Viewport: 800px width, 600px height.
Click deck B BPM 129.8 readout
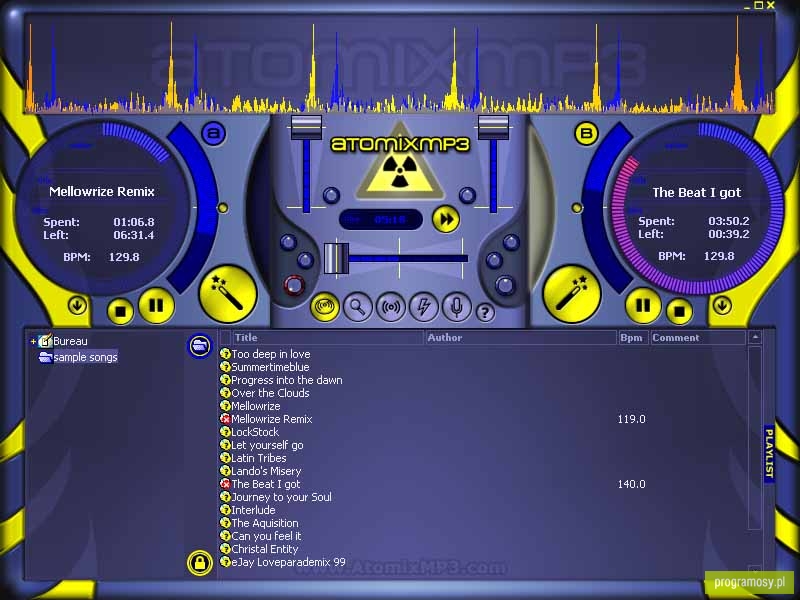(x=719, y=256)
